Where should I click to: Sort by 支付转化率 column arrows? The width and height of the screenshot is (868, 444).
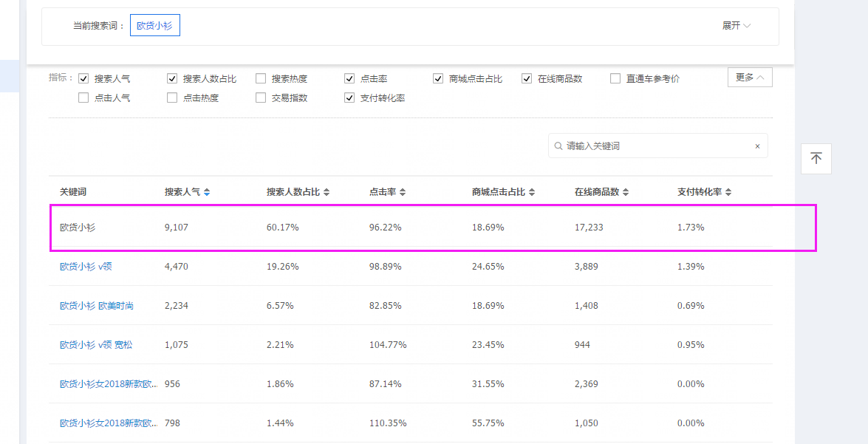[728, 192]
